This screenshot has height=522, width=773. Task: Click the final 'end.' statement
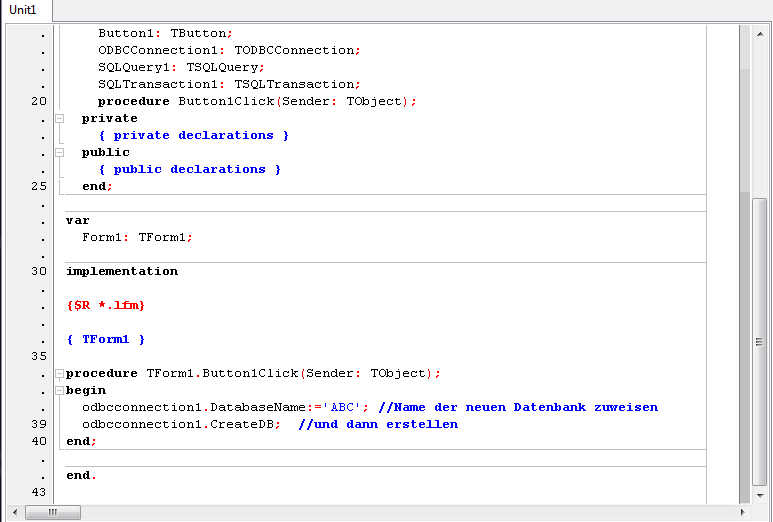[x=81, y=475]
